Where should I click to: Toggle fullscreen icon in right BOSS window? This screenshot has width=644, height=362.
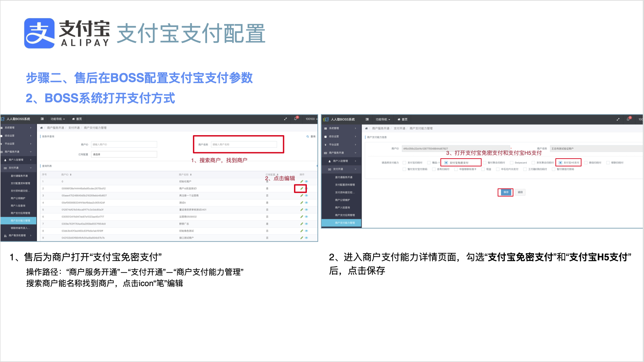point(618,119)
